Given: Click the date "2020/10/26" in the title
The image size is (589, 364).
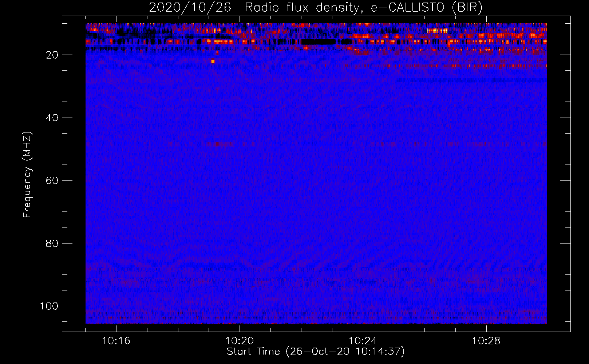Looking at the screenshot, I should coord(190,7).
